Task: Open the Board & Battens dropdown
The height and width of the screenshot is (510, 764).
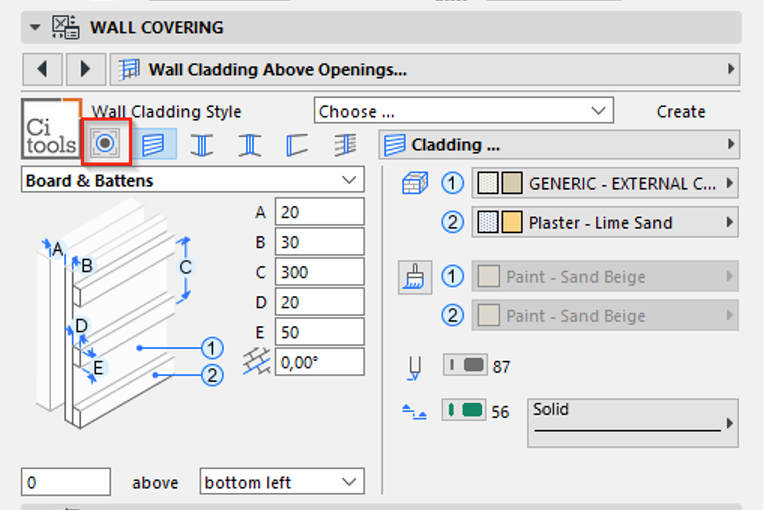Action: (x=192, y=181)
